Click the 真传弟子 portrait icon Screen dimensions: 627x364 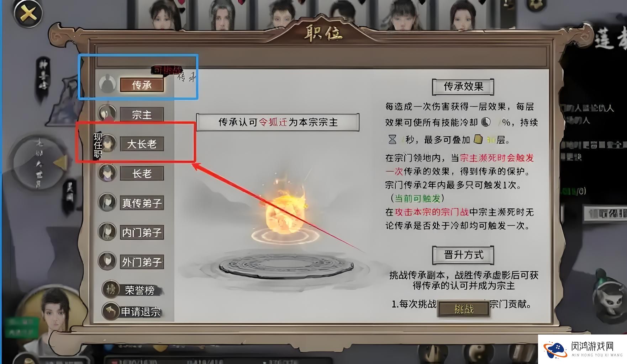coord(107,203)
